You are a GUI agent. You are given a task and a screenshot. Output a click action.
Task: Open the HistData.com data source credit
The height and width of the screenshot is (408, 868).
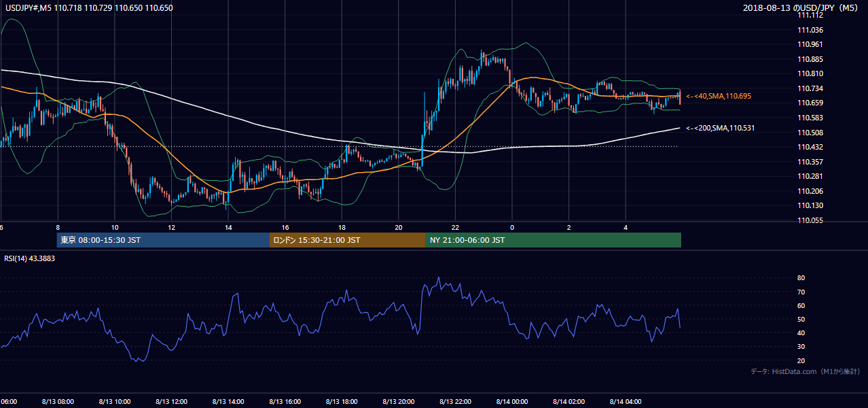pos(806,371)
